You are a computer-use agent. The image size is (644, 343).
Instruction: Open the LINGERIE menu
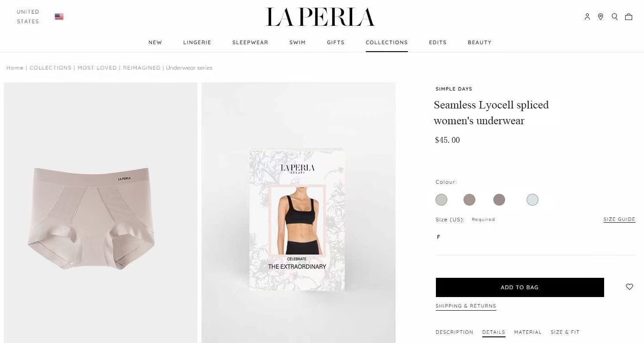[197, 42]
